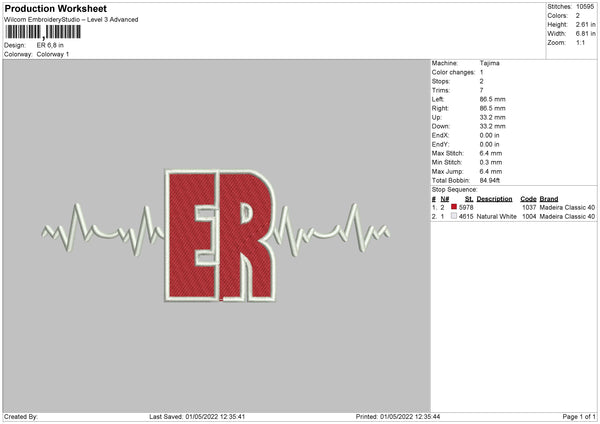Click the Min Stitch value '0.3 mm'
This screenshot has height=424, width=600.
click(491, 162)
